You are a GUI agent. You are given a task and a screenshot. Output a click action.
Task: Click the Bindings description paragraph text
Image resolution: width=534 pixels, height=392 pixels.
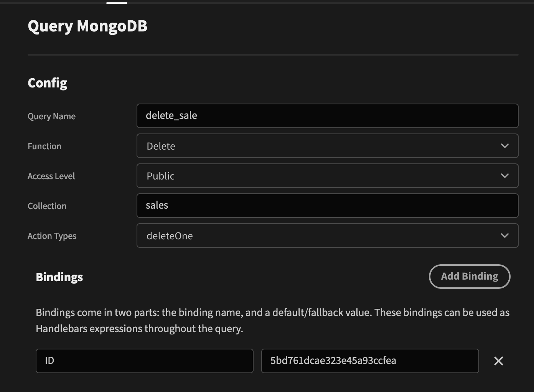(x=273, y=321)
